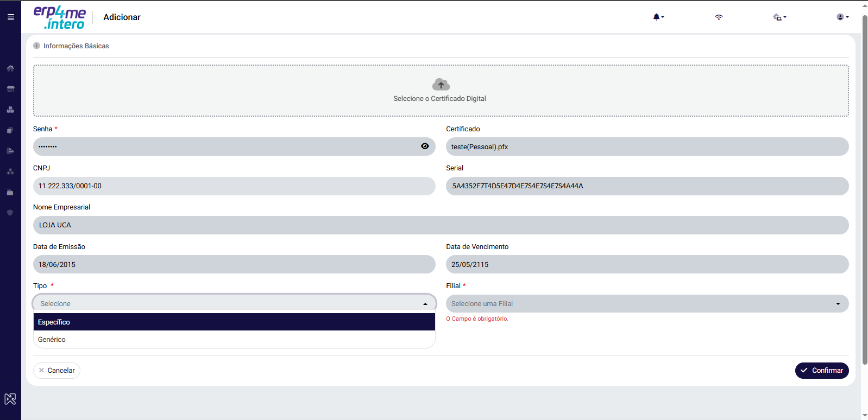Click the page vertical scrollbar
The image size is (868, 420).
coord(865,190)
